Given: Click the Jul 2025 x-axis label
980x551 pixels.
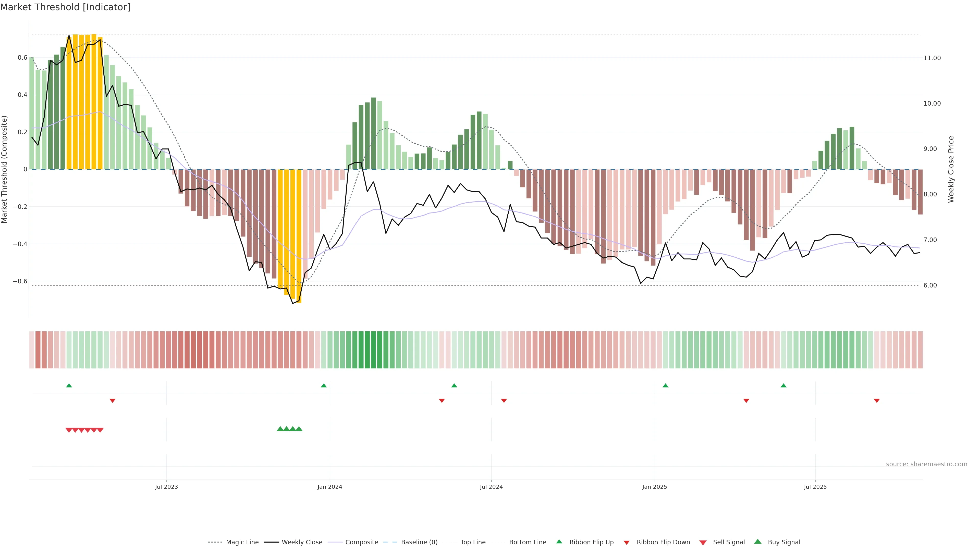Looking at the screenshot, I should click(x=815, y=487).
